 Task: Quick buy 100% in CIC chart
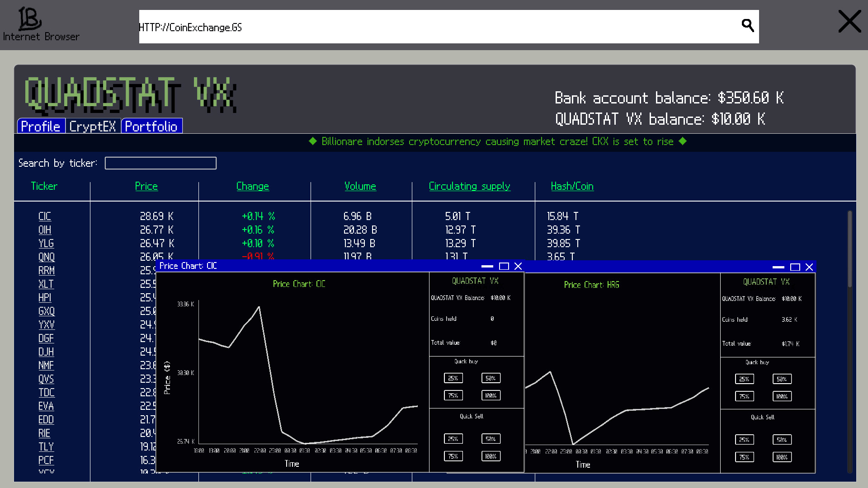tap(491, 395)
